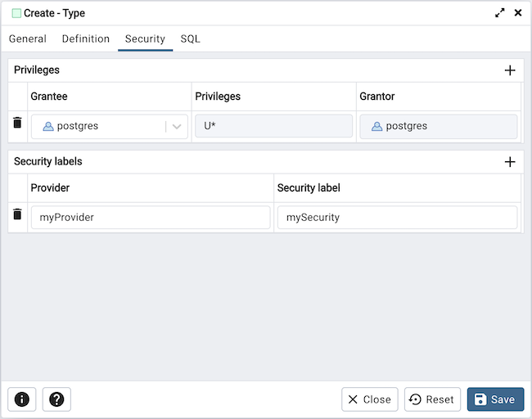Go to the SQL tab
Image resolution: width=532 pixels, height=419 pixels.
click(190, 38)
